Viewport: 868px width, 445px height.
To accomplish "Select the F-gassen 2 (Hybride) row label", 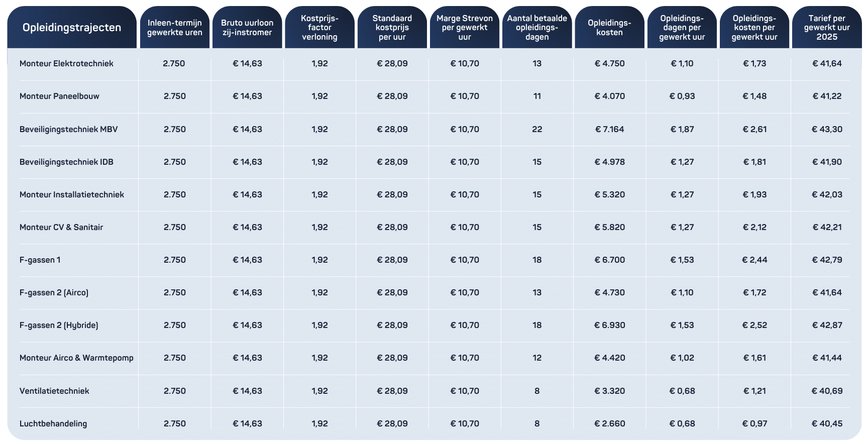I will 59,325.
